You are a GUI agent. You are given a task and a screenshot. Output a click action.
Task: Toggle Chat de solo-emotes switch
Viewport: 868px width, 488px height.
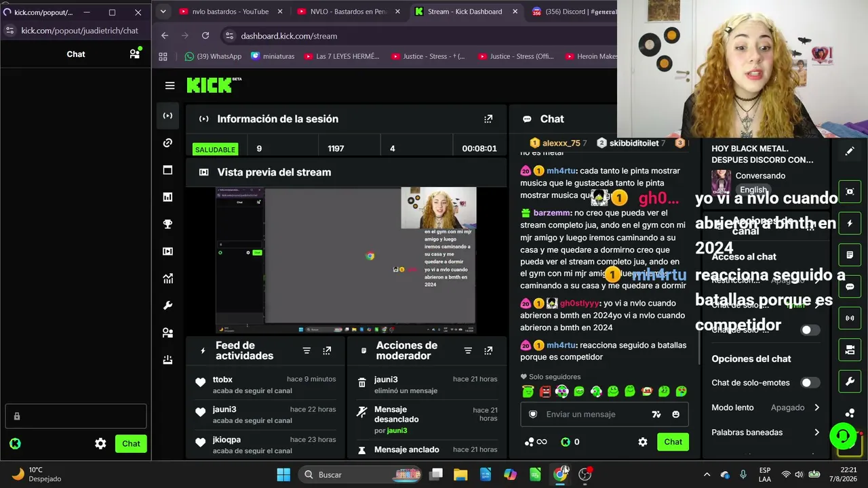(810, 383)
